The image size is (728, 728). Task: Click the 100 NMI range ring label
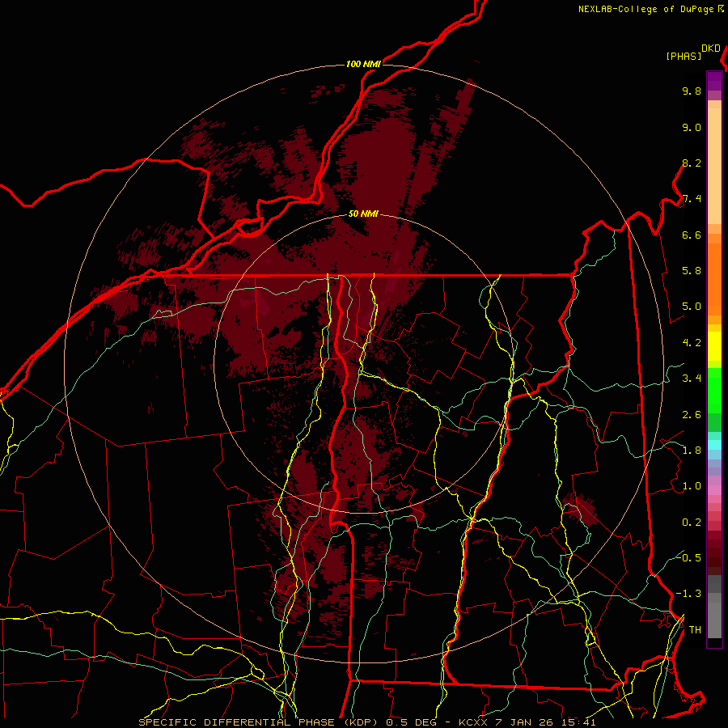coord(363,64)
